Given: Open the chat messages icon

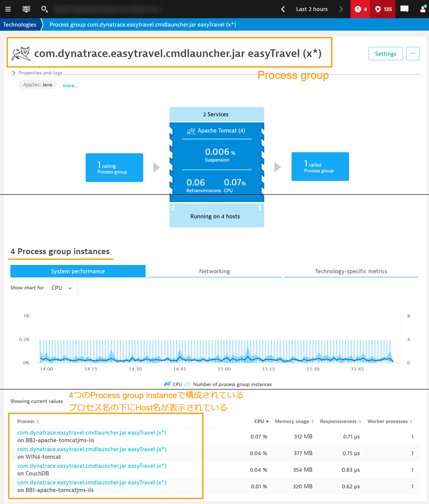Looking at the screenshot, I should pyautogui.click(x=405, y=9).
